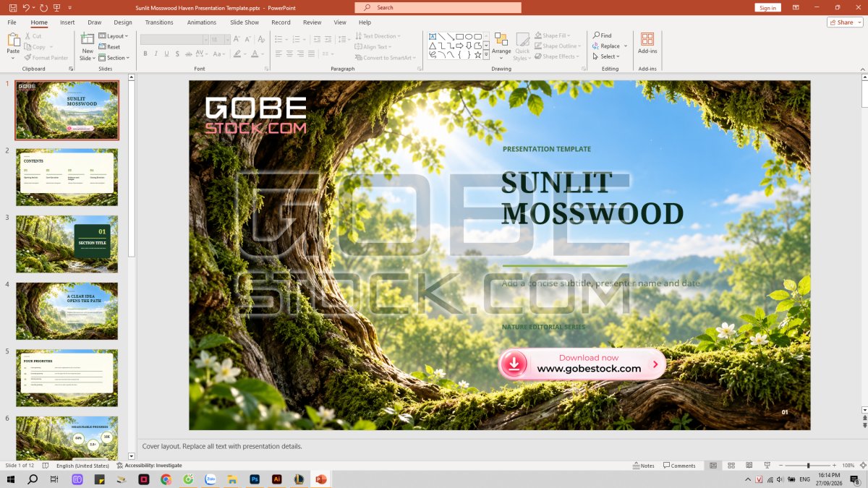
Task: Expand the Section dropdown
Action: click(114, 58)
